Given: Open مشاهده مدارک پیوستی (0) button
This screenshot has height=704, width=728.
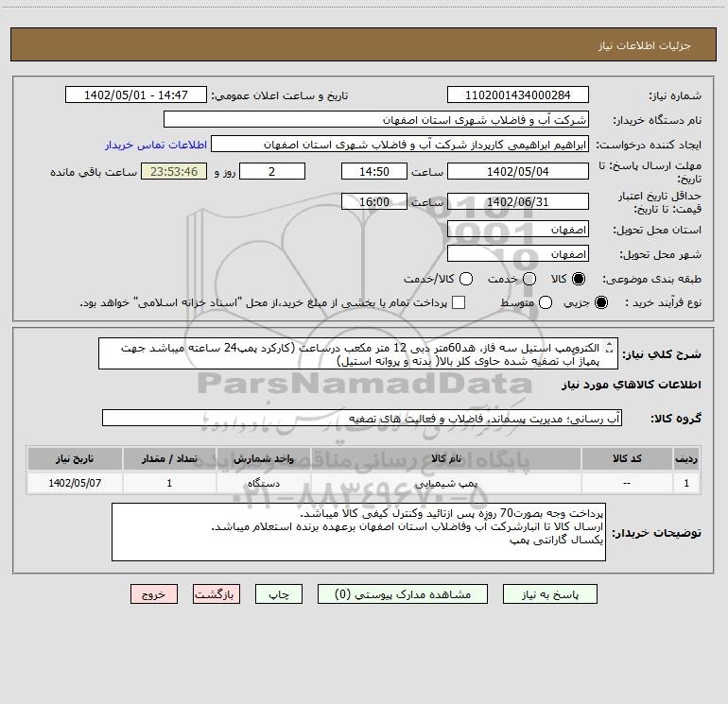Looking at the screenshot, I should click(403, 594).
